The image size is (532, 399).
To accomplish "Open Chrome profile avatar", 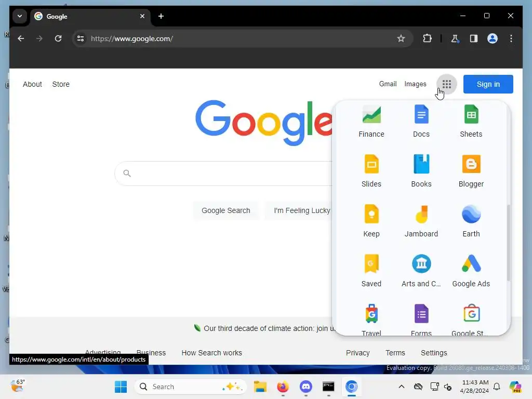I will pos(493,38).
